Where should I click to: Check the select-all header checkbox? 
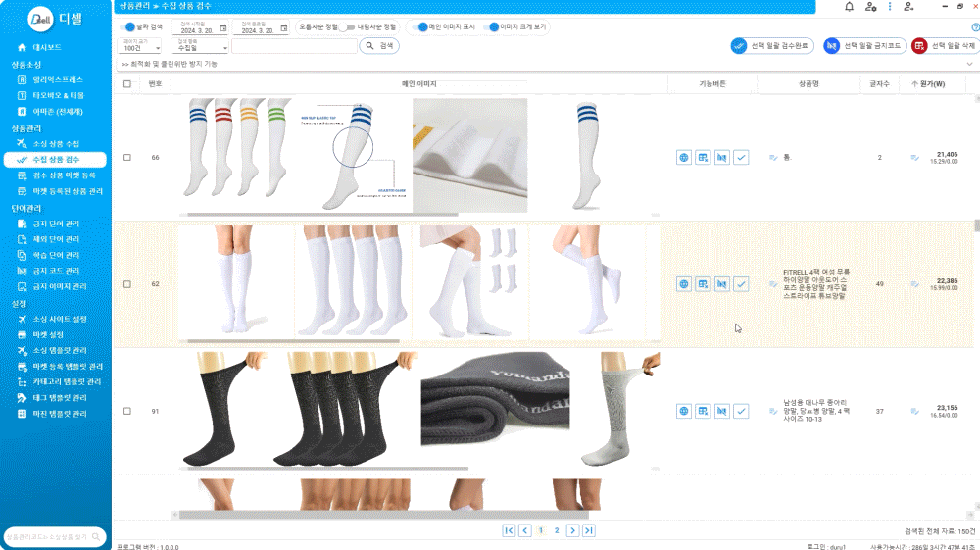127,83
